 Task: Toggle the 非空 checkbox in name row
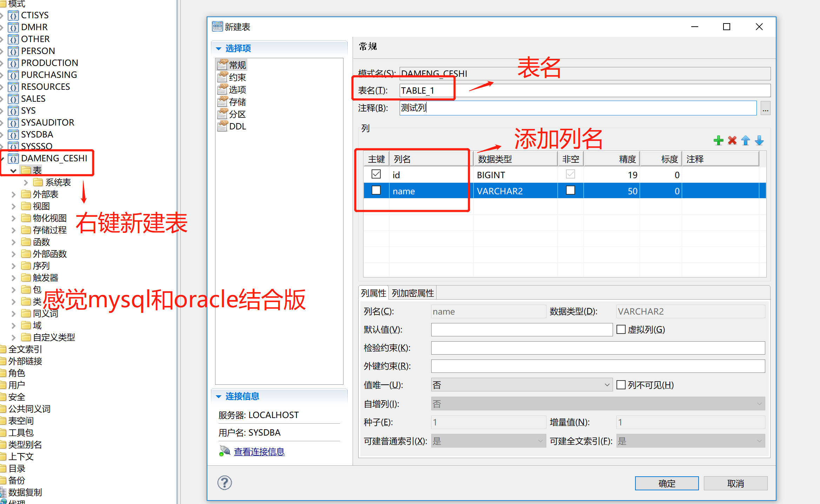(571, 190)
